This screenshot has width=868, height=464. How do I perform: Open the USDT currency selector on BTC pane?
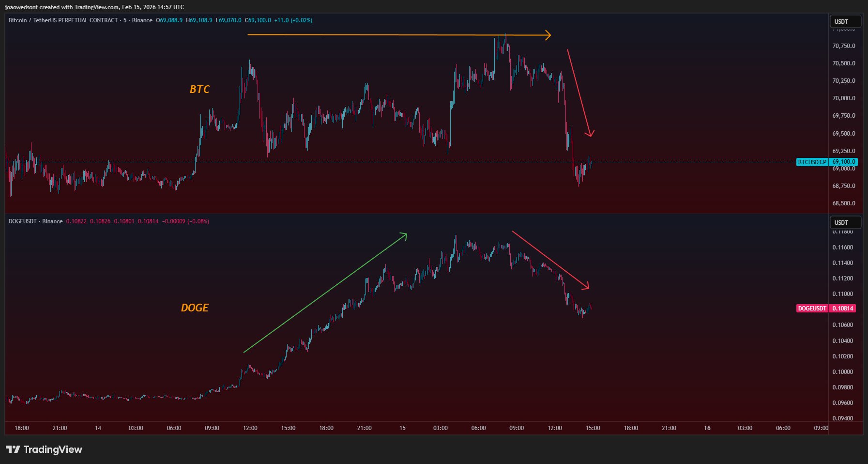click(x=845, y=21)
